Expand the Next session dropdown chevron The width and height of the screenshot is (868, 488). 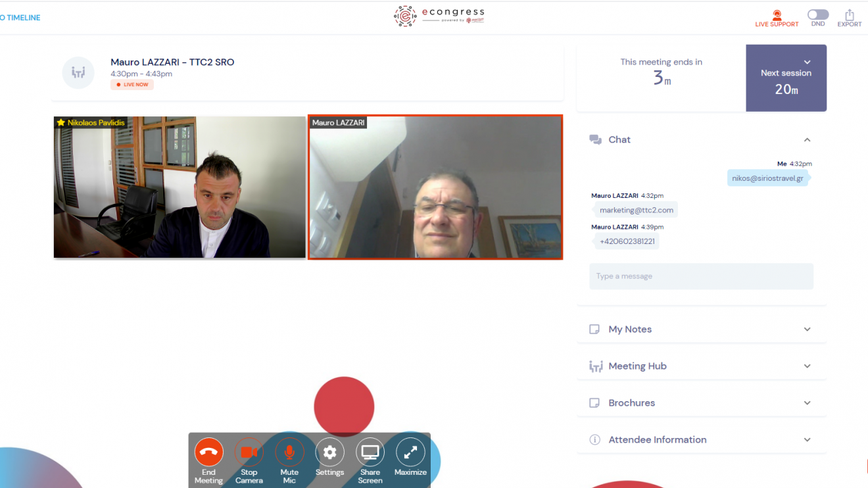coord(808,62)
